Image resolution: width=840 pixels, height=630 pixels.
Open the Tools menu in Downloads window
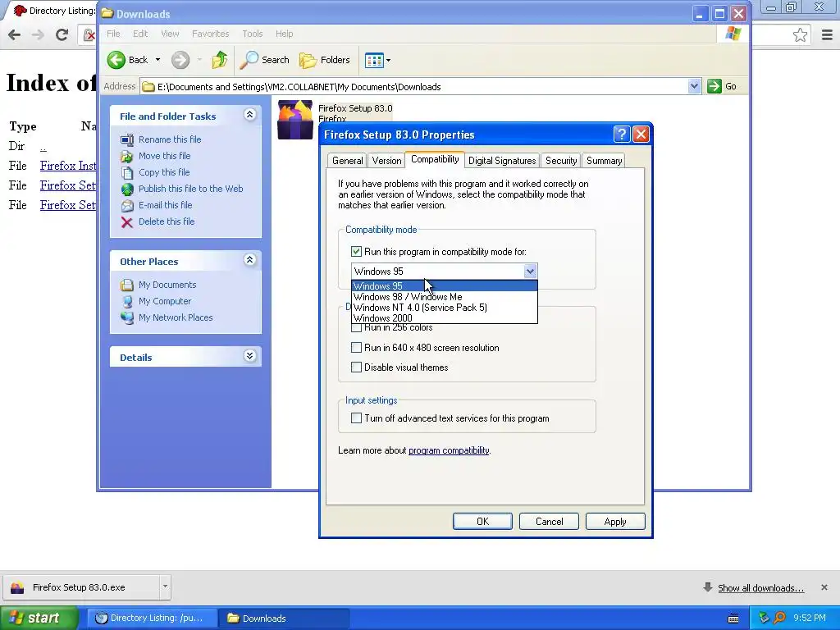point(253,34)
